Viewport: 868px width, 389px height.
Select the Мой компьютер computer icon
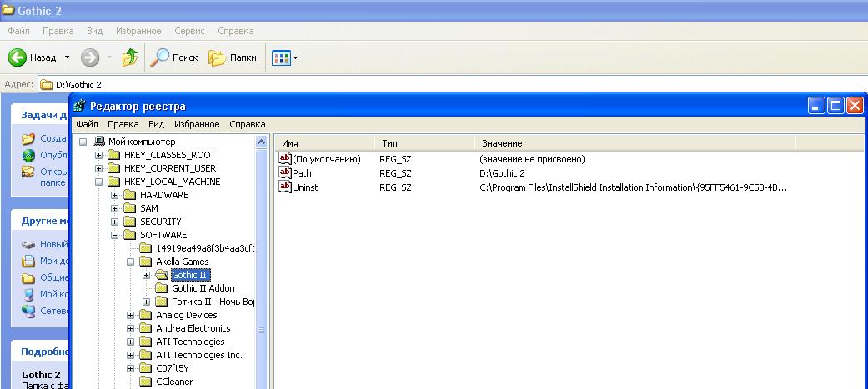coord(99,142)
